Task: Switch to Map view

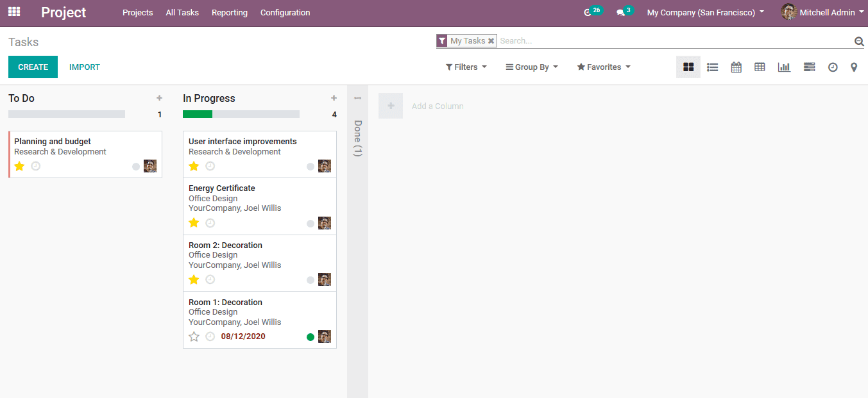Action: (x=854, y=67)
